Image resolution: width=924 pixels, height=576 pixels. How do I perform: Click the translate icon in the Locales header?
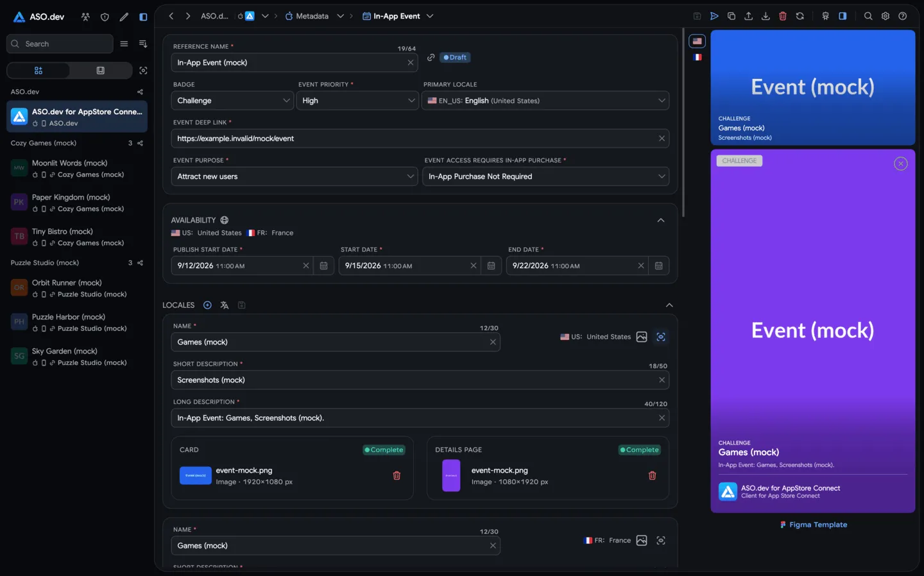[225, 305]
